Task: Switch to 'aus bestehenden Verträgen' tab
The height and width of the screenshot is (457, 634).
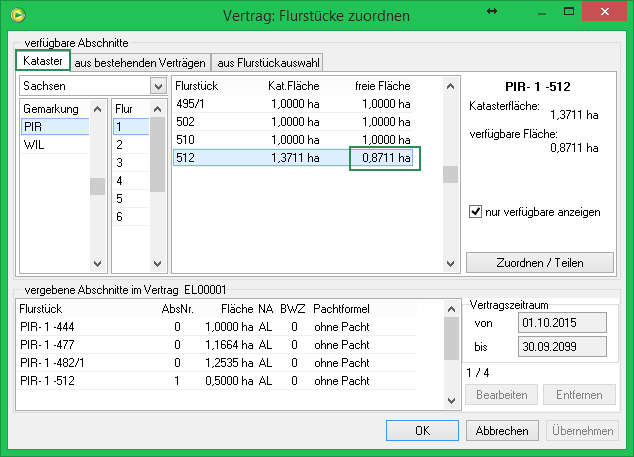Action: coord(140,62)
